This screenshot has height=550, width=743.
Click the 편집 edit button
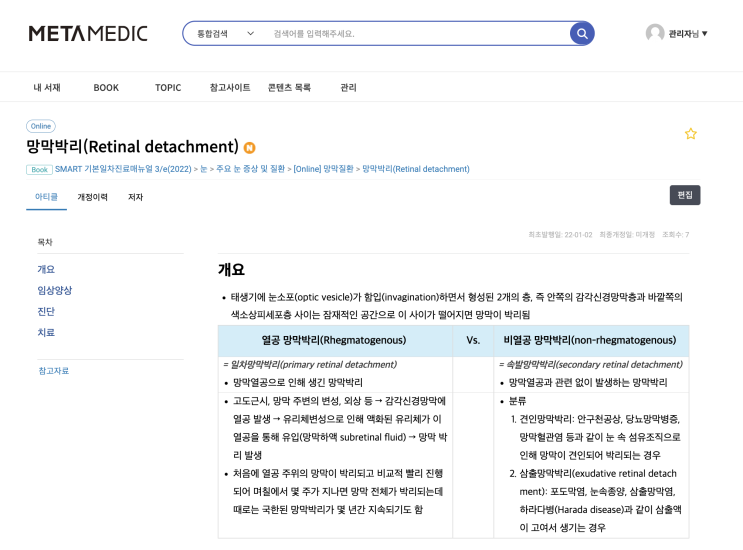pyautogui.click(x=685, y=195)
